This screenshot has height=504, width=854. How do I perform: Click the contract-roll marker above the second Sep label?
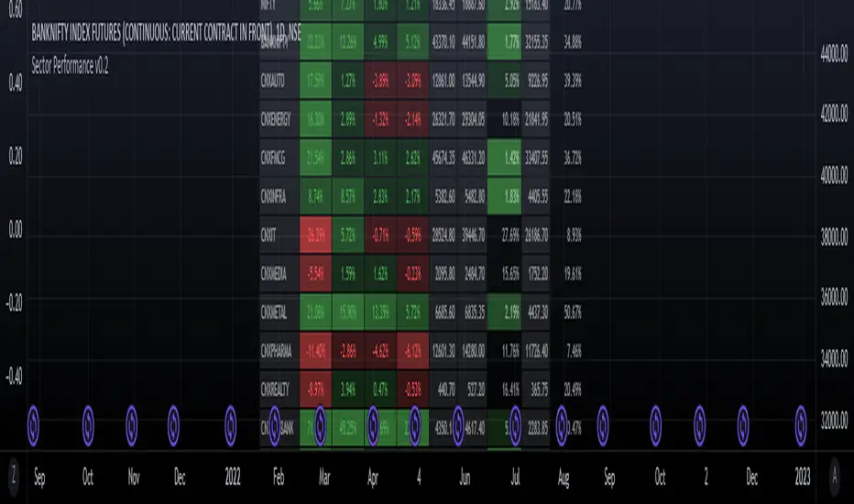click(x=603, y=425)
